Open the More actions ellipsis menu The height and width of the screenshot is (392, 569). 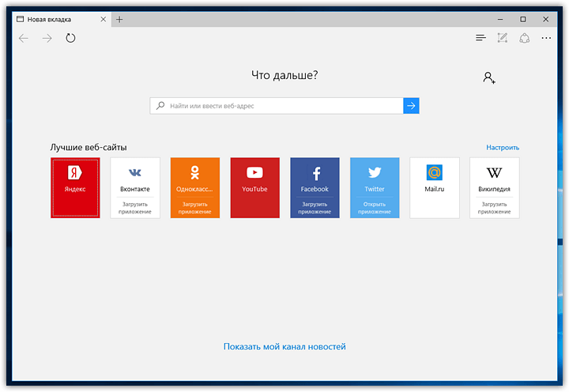tap(546, 38)
